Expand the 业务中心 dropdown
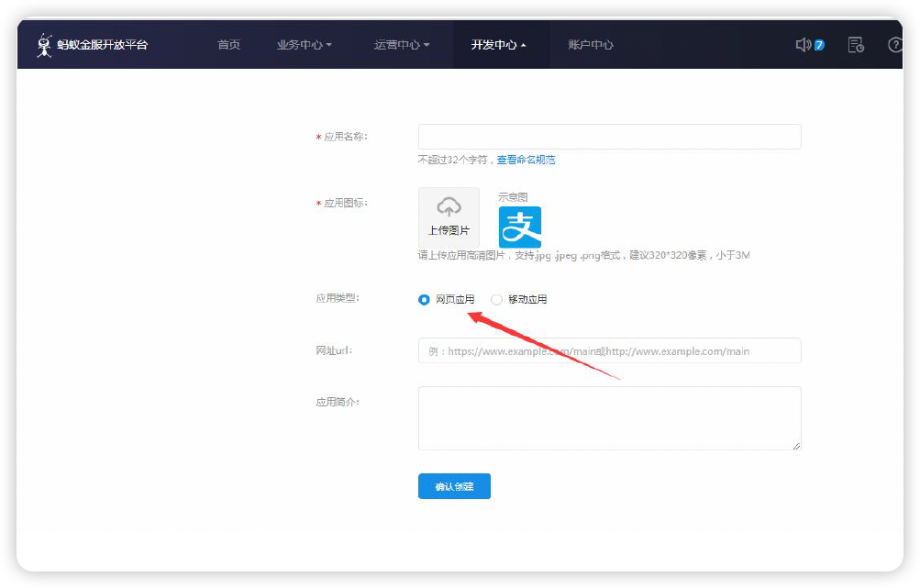 coord(304,44)
